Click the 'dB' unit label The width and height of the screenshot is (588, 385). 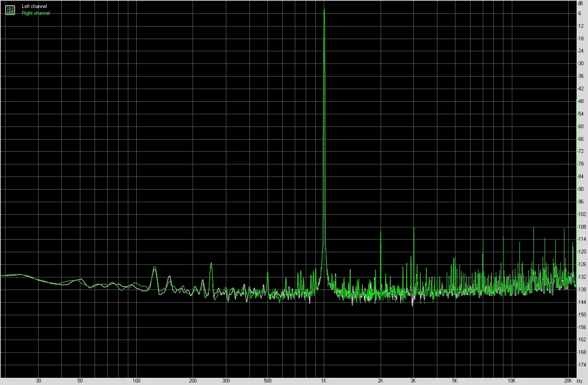point(580,3)
